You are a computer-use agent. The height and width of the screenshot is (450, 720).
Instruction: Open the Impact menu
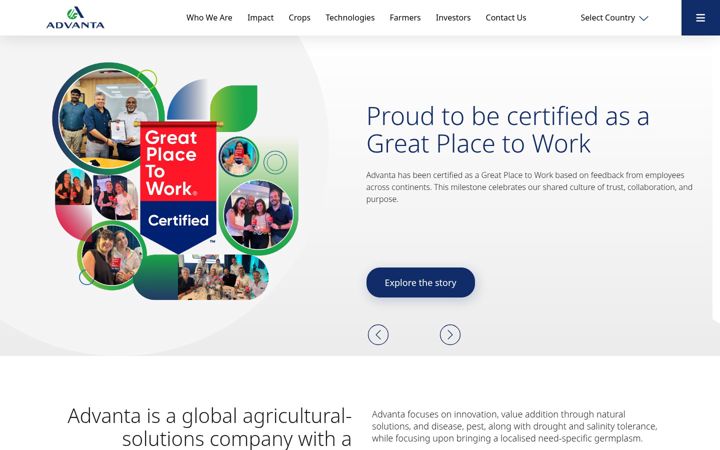(260, 18)
